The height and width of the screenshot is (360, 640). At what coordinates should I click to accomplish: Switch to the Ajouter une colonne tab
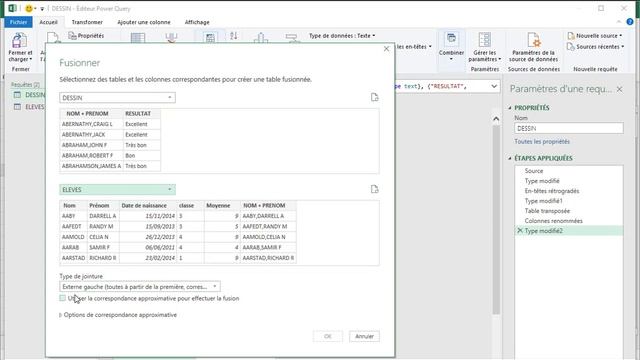144,22
